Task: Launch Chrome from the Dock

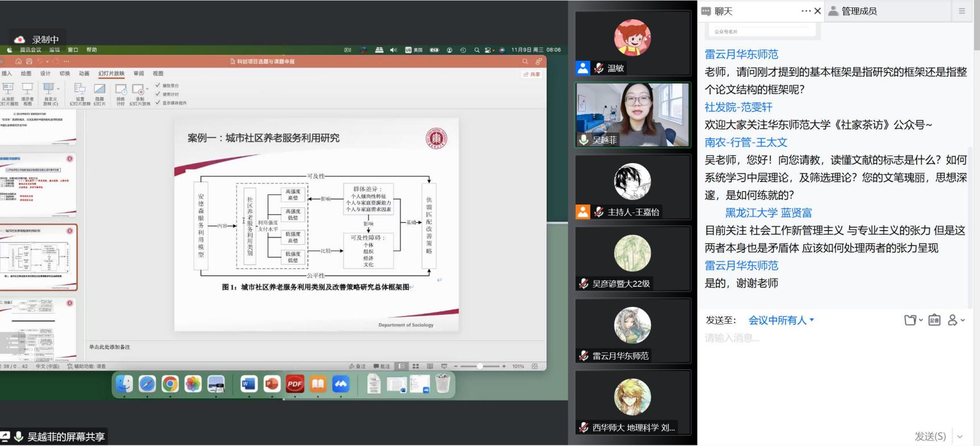Action: point(169,385)
